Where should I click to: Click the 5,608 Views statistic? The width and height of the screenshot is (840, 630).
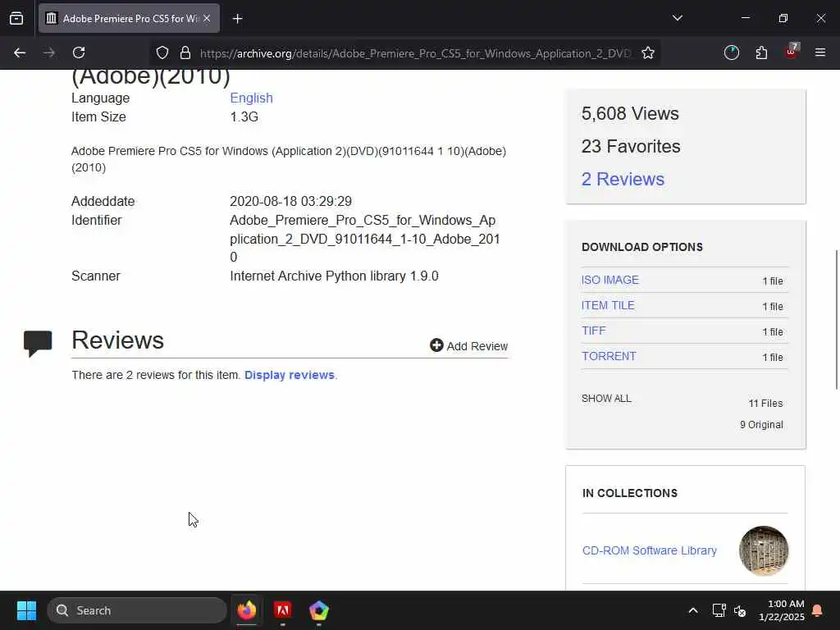630,113
